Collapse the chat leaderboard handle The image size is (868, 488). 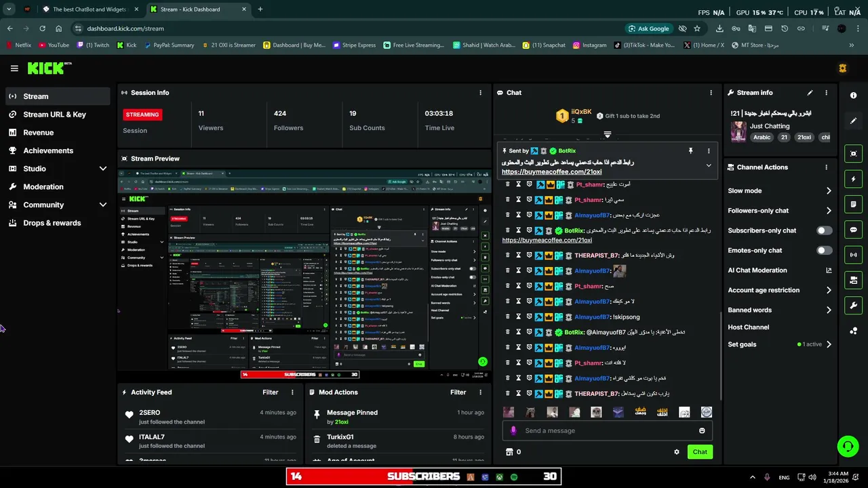607,135
